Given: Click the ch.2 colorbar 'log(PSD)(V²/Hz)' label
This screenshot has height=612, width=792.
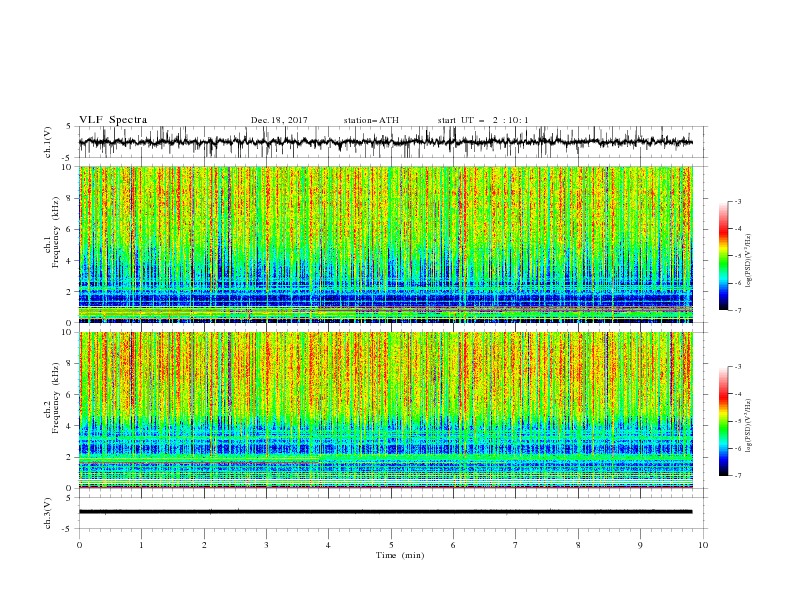Looking at the screenshot, I should pos(748,427).
